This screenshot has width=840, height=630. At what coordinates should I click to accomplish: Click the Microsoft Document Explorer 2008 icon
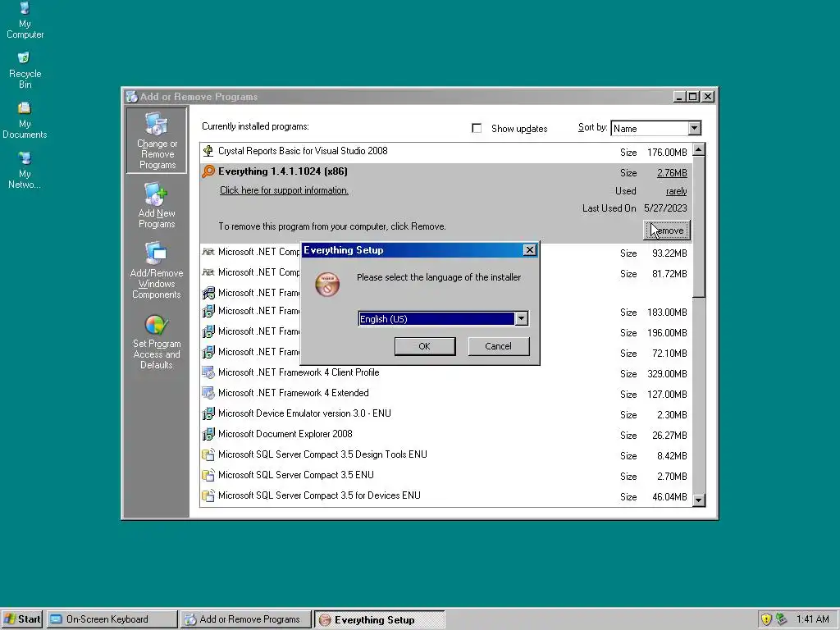[x=208, y=434]
